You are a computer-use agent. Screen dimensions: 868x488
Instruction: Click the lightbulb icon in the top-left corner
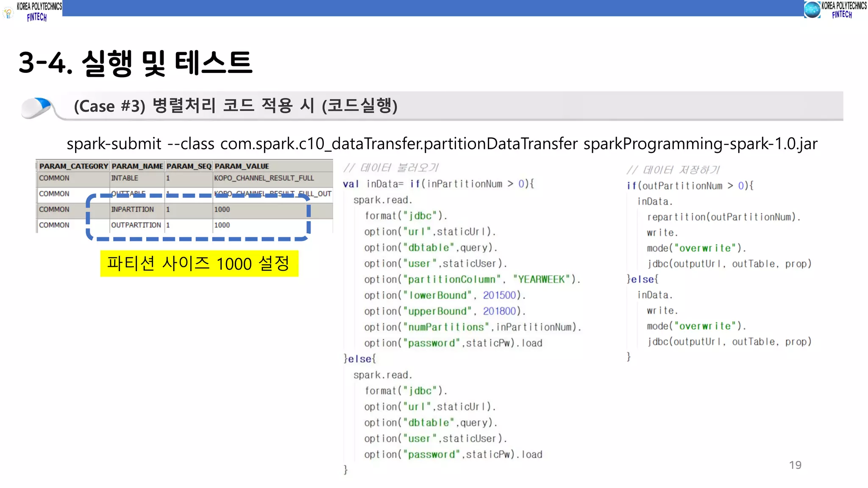click(x=8, y=14)
